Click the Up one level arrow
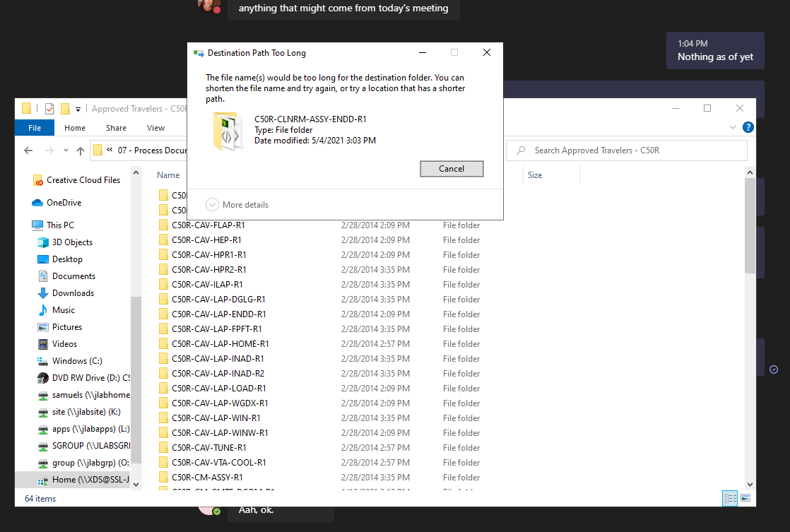This screenshot has height=532, width=790. coord(81,150)
